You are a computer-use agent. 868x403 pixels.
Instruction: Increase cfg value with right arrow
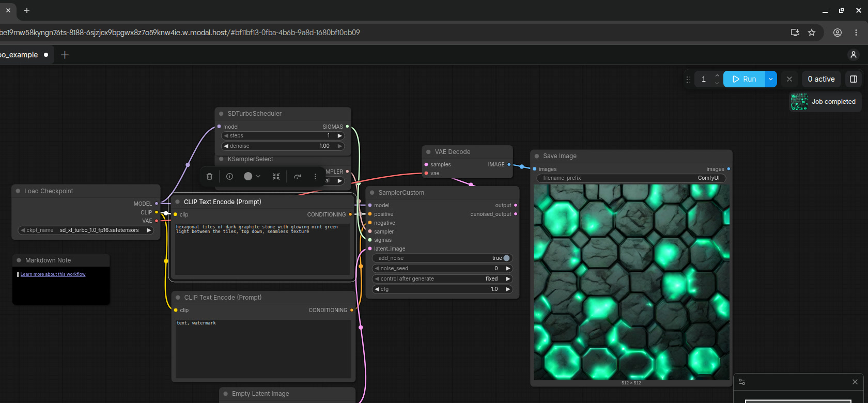click(x=508, y=289)
